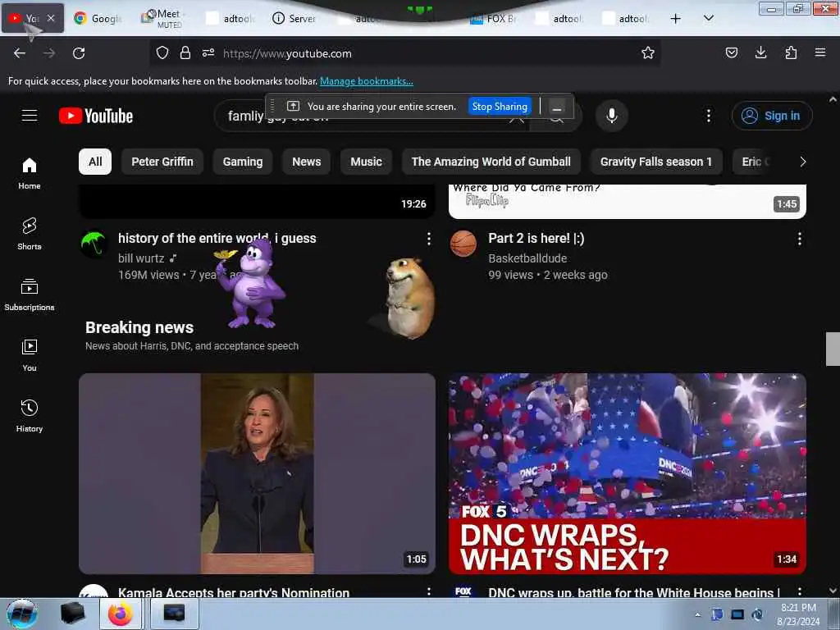840x630 pixels.
Task: Click the YouTube logo
Action: click(96, 116)
